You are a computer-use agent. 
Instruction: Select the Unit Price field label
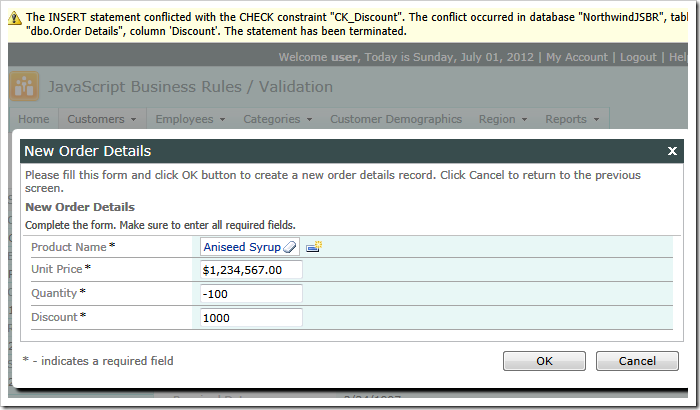(x=57, y=269)
